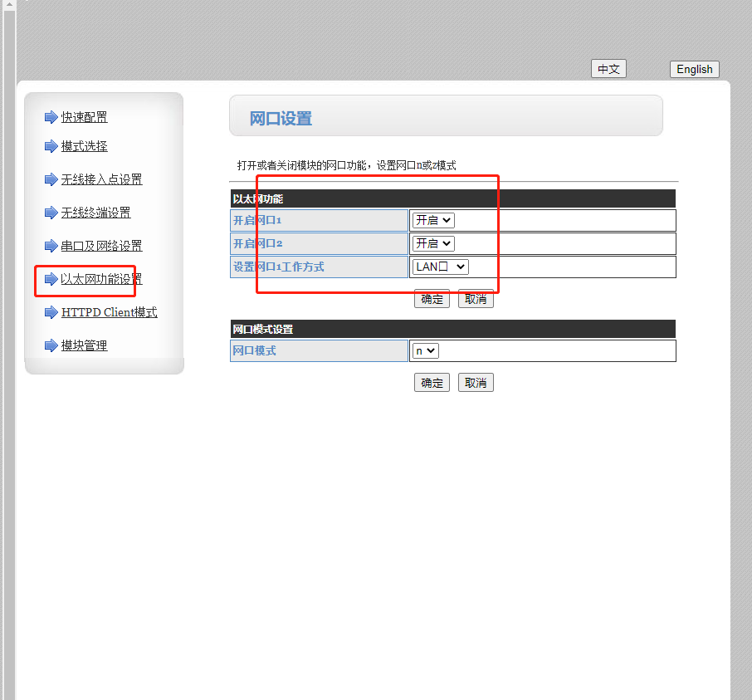752x700 pixels.
Task: Cancel 网口模式设置 with its 取消 button
Action: [x=476, y=383]
